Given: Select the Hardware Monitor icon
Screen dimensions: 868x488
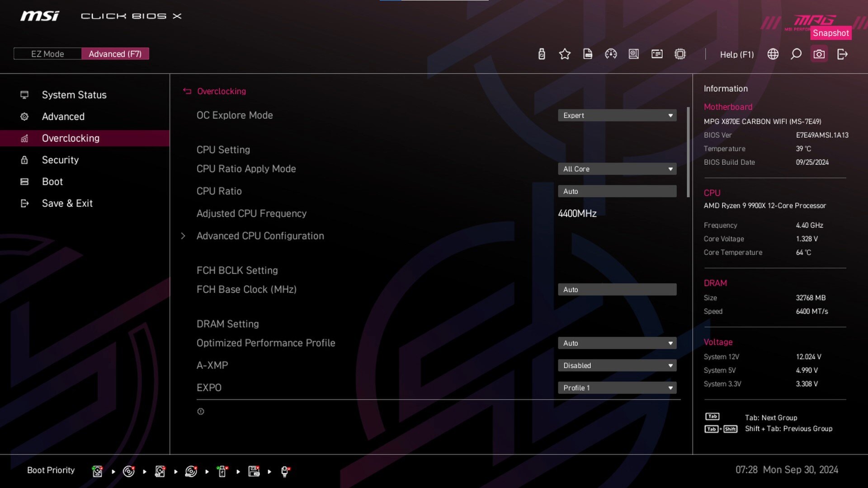Looking at the screenshot, I should [x=610, y=54].
